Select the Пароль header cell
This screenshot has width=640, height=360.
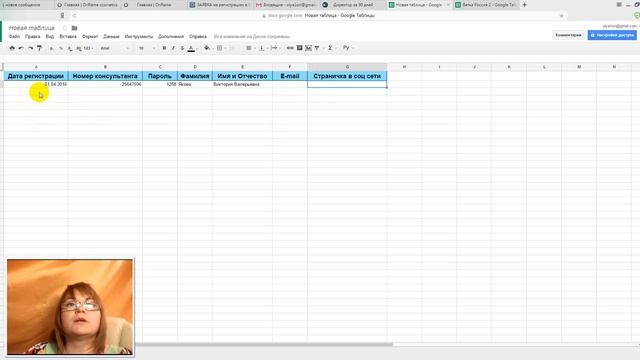pyautogui.click(x=160, y=76)
